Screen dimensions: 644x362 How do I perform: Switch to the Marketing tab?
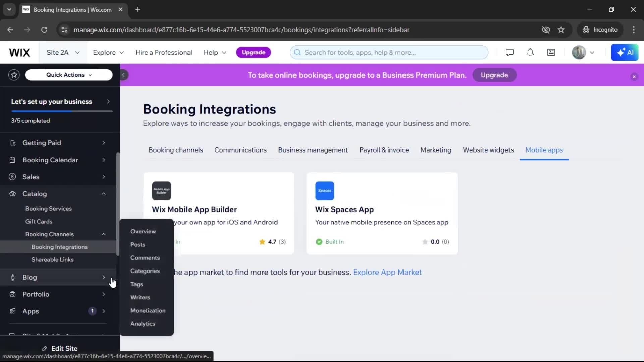point(436,150)
